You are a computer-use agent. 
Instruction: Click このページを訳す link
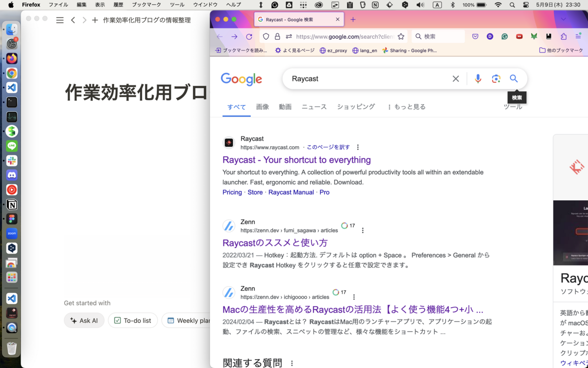pyautogui.click(x=328, y=147)
